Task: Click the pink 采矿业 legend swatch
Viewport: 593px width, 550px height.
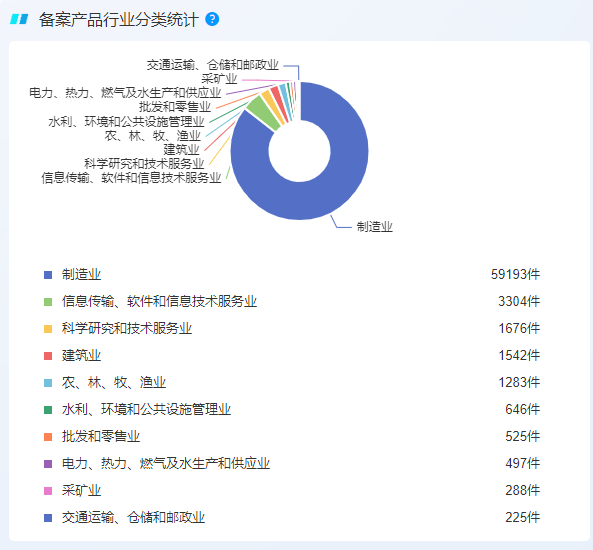Action: click(x=48, y=491)
